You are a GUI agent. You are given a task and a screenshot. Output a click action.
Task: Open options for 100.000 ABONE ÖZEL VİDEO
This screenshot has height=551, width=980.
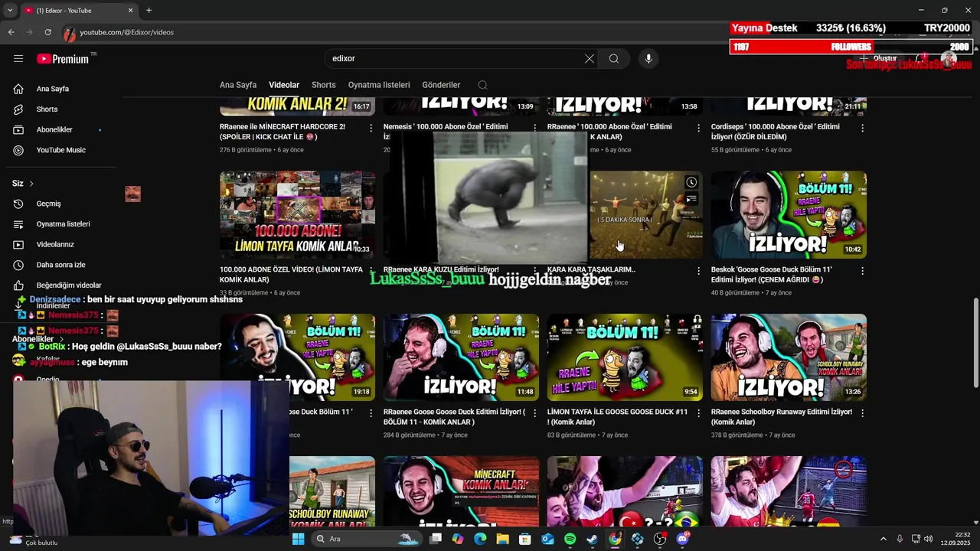tap(371, 271)
